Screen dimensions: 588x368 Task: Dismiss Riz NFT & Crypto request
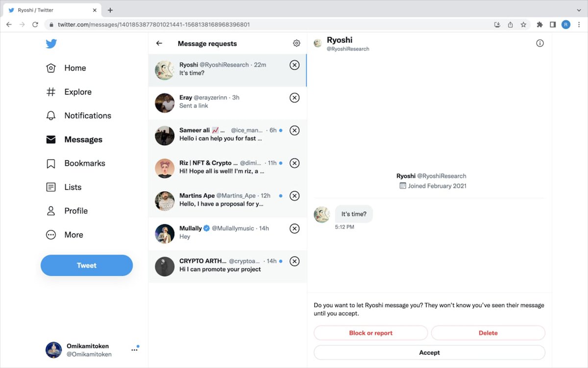(x=294, y=163)
